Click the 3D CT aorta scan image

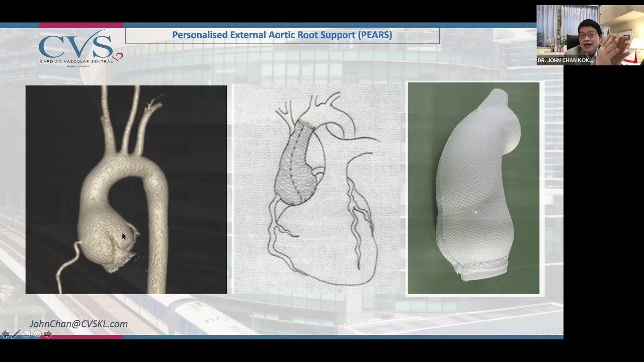tap(126, 189)
